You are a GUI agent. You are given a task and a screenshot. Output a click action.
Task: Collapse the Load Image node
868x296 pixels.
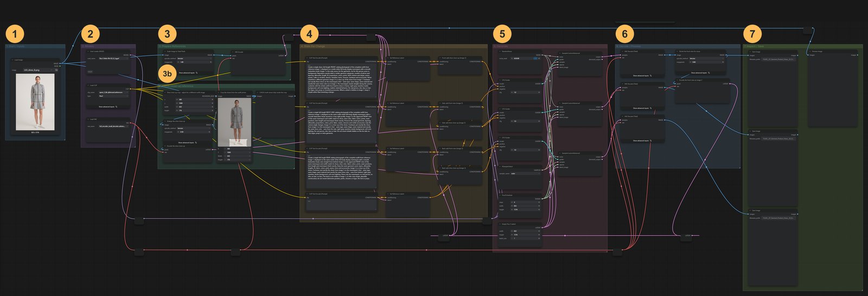click(13, 60)
